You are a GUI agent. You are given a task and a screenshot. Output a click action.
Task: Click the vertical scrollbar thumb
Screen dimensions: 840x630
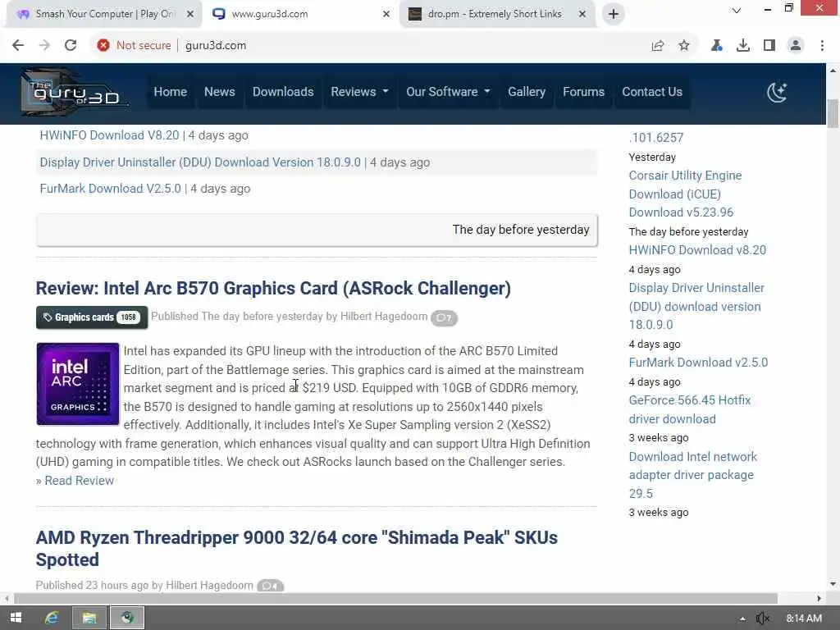[x=833, y=113]
